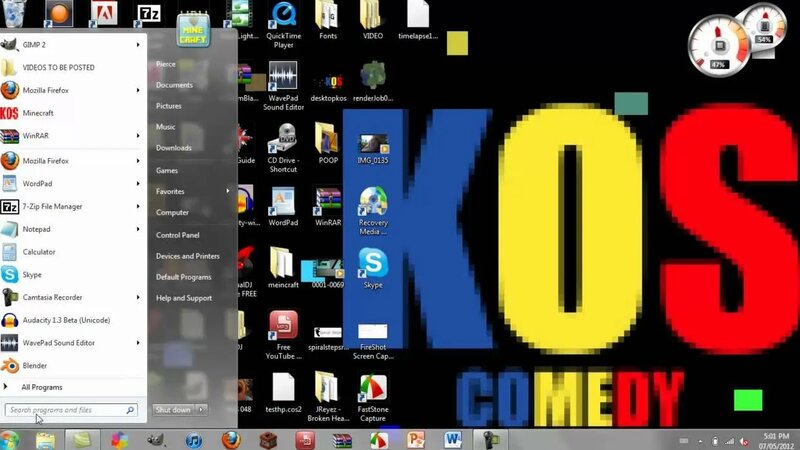
Task: Click the iTunes icon in the taskbar
Action: 194,440
